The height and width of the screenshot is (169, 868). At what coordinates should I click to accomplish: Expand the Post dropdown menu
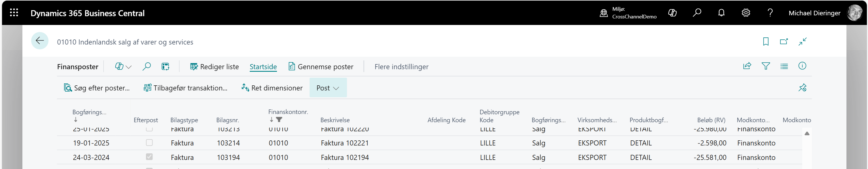coord(327,88)
